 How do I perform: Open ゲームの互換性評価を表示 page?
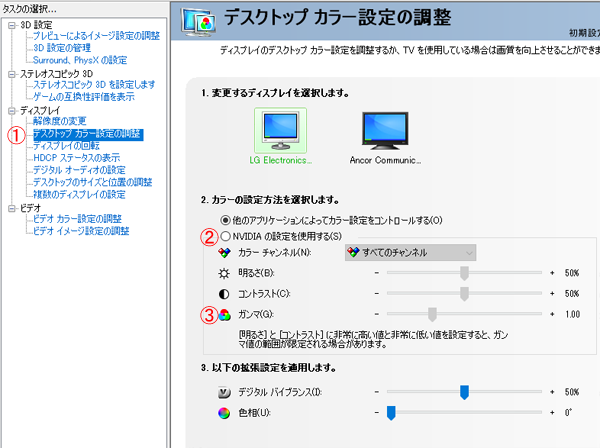point(84,97)
